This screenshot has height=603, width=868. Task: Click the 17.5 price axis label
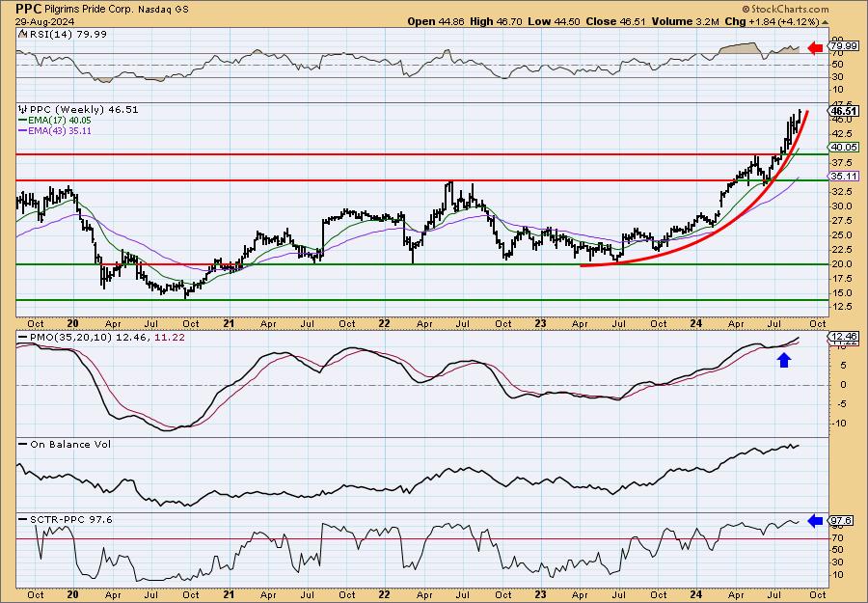coord(843,279)
